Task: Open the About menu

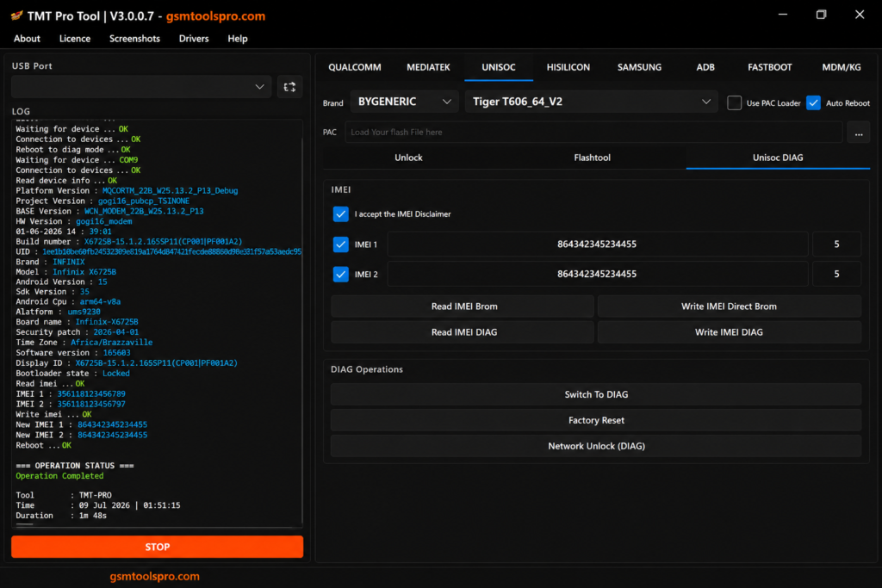Action: click(x=27, y=39)
